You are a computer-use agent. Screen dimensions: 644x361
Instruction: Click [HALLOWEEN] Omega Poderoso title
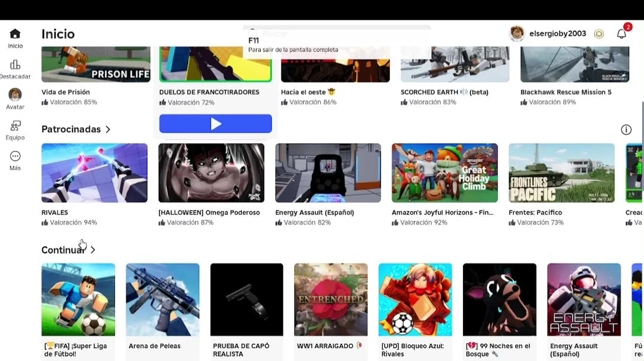click(209, 213)
